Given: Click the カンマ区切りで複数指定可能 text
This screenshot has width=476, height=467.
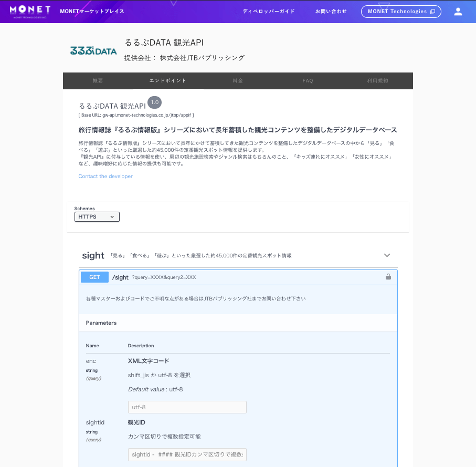Looking at the screenshot, I should (164, 437).
